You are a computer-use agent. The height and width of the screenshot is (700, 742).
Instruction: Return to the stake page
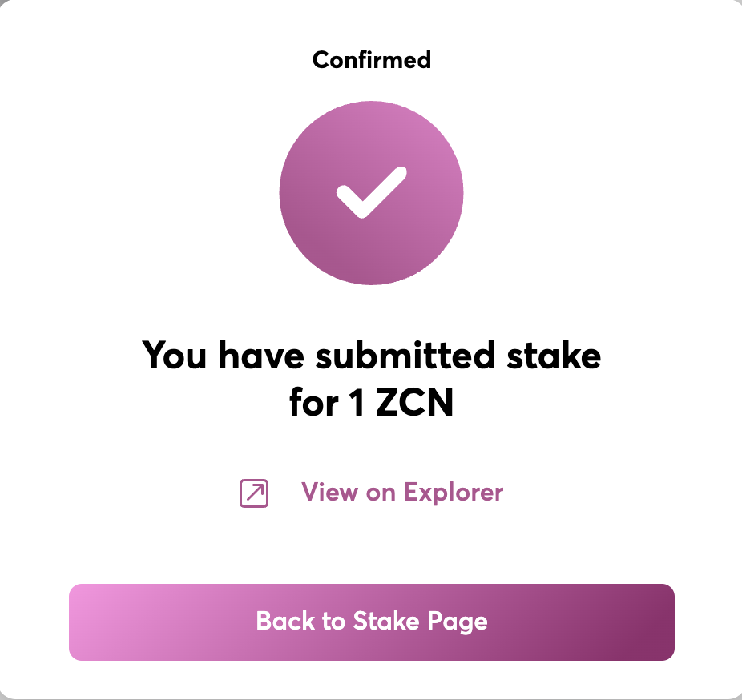[372, 622]
